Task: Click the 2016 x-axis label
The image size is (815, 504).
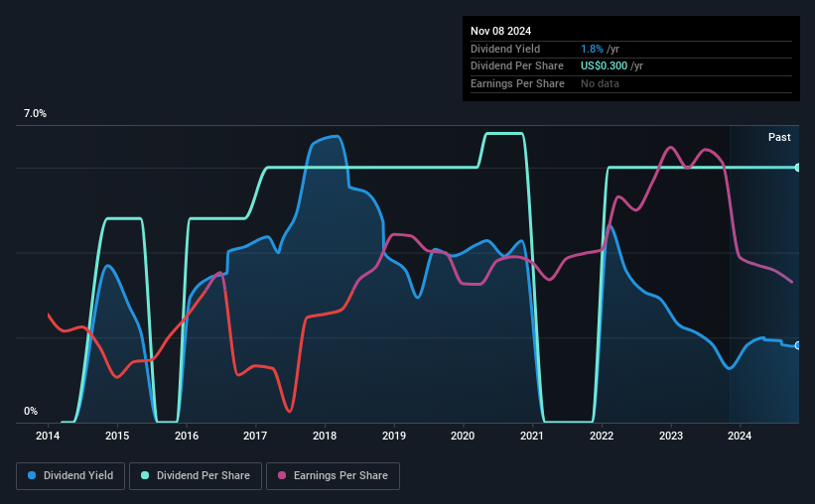Action: tap(186, 436)
